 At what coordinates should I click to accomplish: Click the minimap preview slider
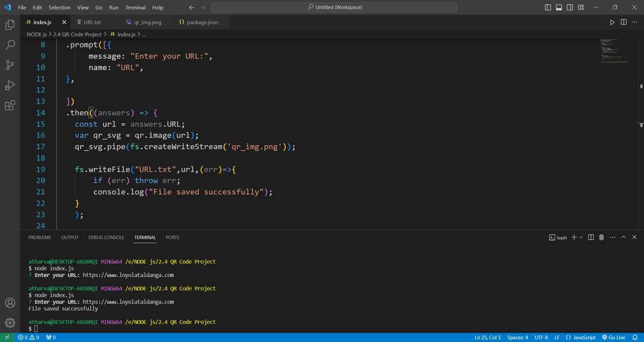click(x=613, y=51)
